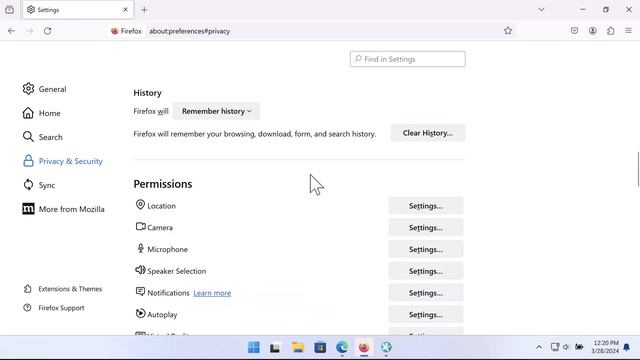Open More from Mozilla category
The image size is (640, 360).
64,209
